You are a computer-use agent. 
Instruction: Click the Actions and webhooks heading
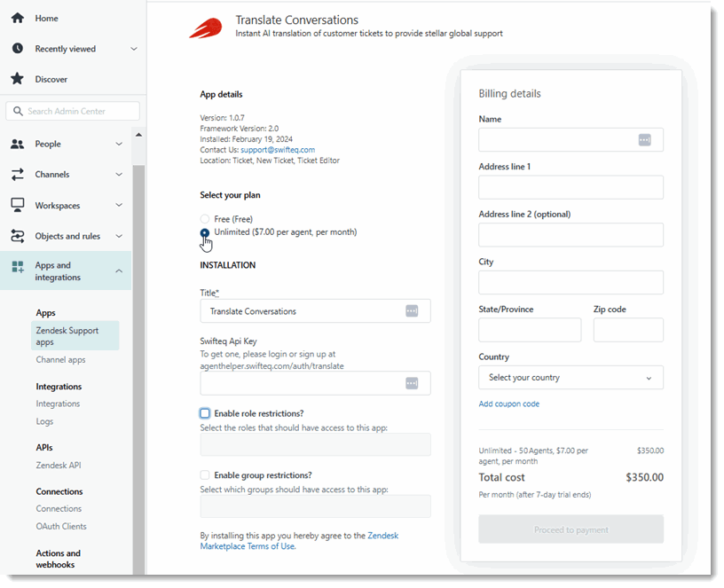pos(59,559)
